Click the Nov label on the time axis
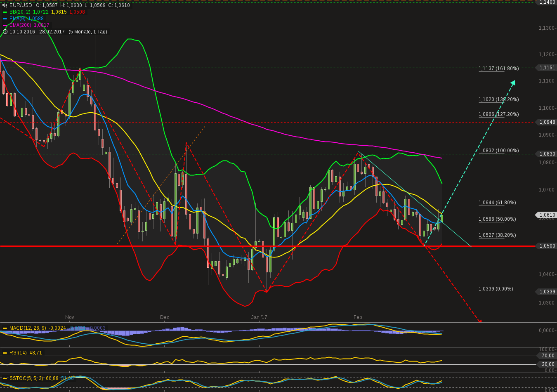 [69, 317]
